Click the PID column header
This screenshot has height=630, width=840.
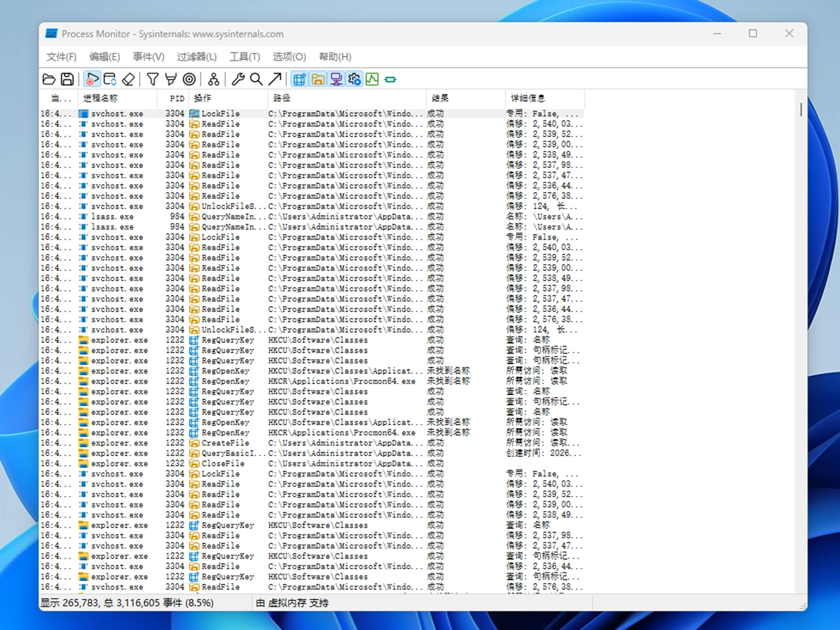click(173, 98)
